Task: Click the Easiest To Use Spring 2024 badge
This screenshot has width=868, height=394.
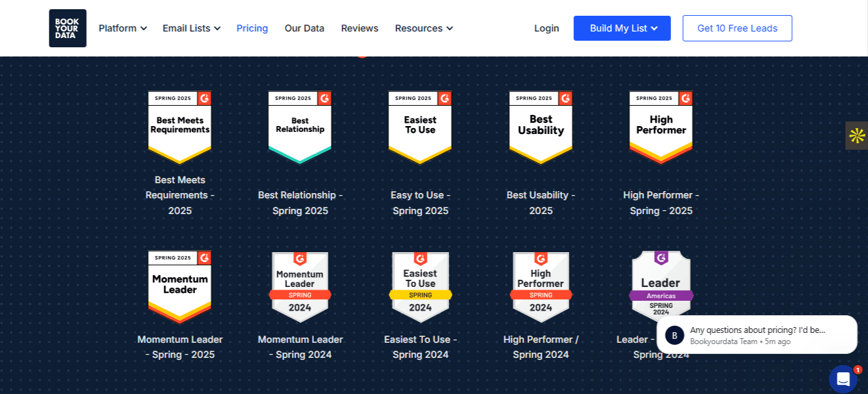Action: (x=420, y=287)
